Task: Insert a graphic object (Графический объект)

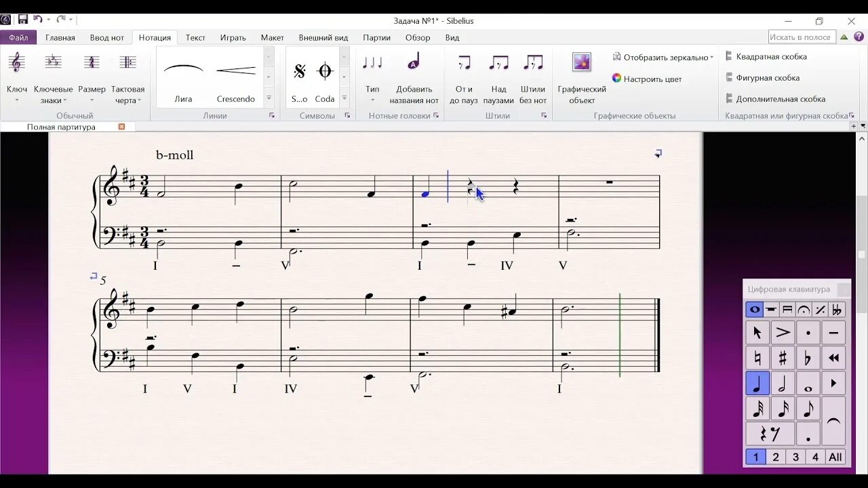Action: pyautogui.click(x=582, y=78)
